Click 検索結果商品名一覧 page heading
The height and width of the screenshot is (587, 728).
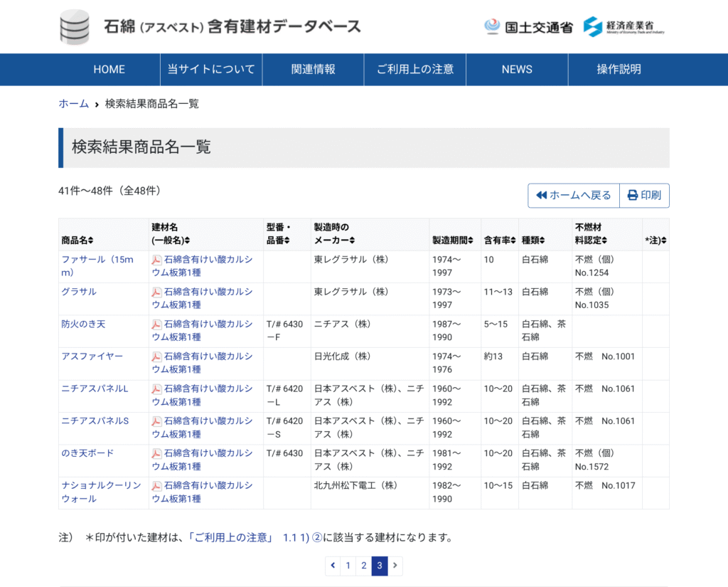[141, 147]
